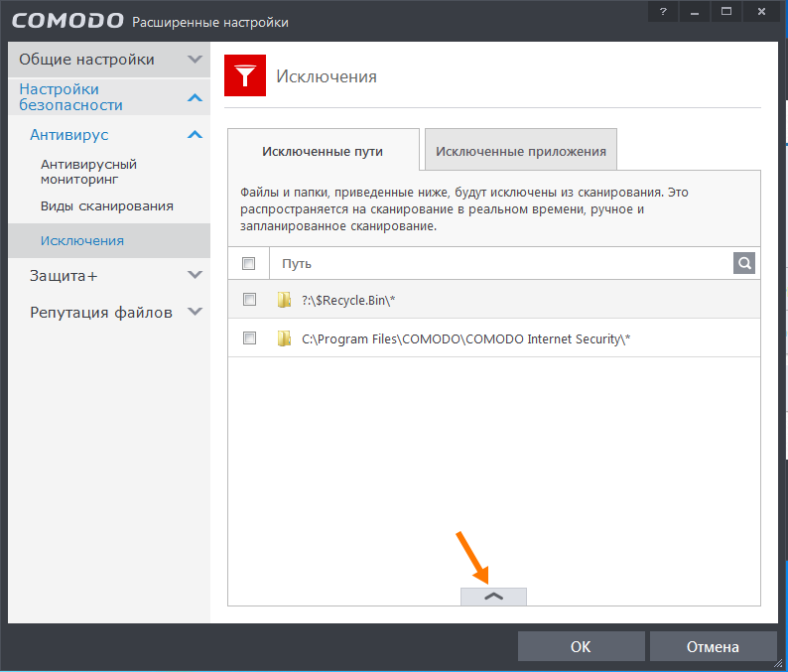Select Антивирус label in sidebar
This screenshot has width=788, height=672.
point(68,135)
